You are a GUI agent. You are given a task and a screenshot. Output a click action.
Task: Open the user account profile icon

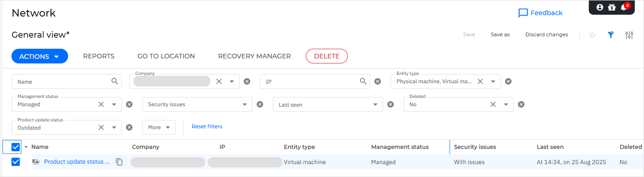coord(599,7)
